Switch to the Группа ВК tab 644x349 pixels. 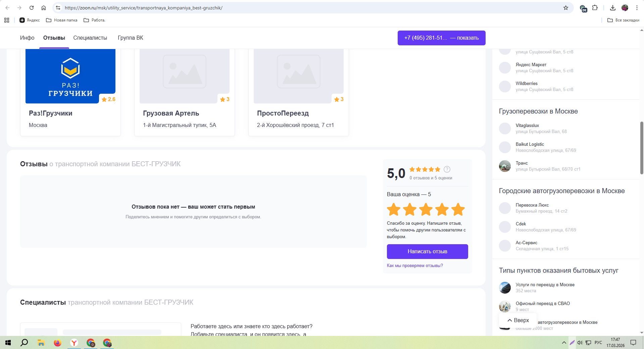click(x=131, y=38)
